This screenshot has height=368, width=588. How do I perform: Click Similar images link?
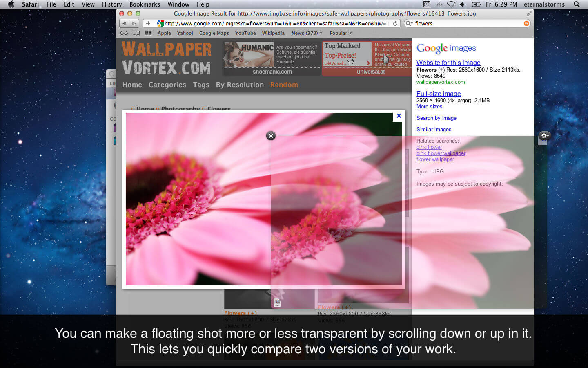click(x=434, y=129)
